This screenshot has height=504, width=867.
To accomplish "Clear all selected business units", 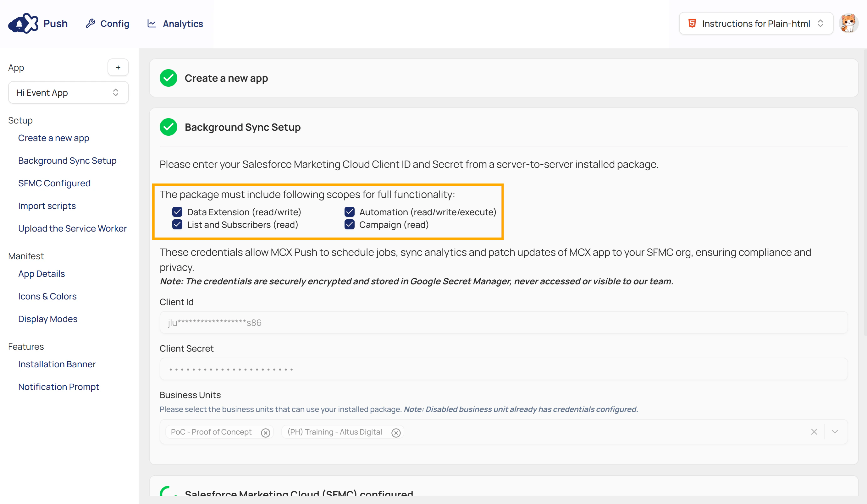I will coord(814,432).
